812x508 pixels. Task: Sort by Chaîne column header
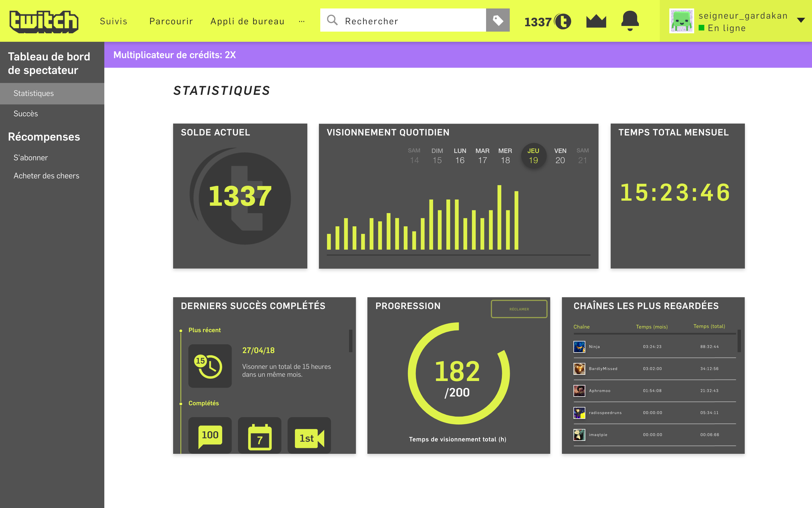click(x=581, y=327)
